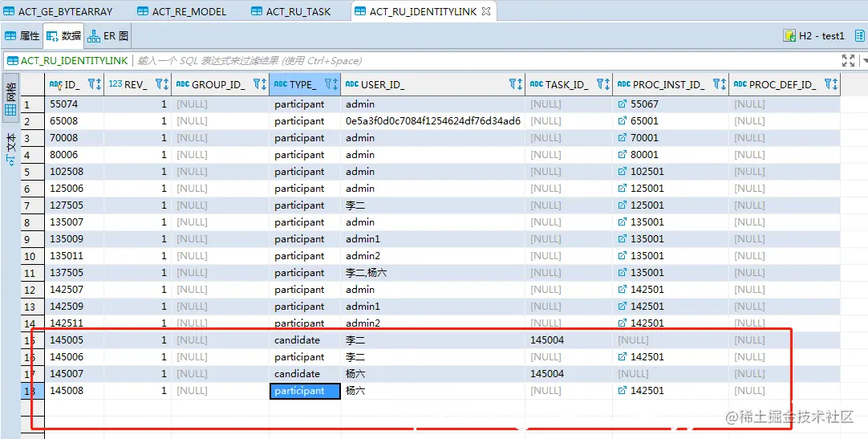The width and height of the screenshot is (868, 439).
Task: Switch to text view via the 文本 side tab
Action: tap(10, 149)
